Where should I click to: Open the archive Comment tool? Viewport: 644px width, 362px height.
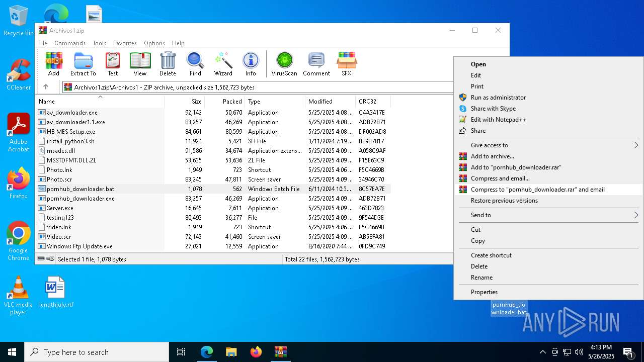coord(316,64)
